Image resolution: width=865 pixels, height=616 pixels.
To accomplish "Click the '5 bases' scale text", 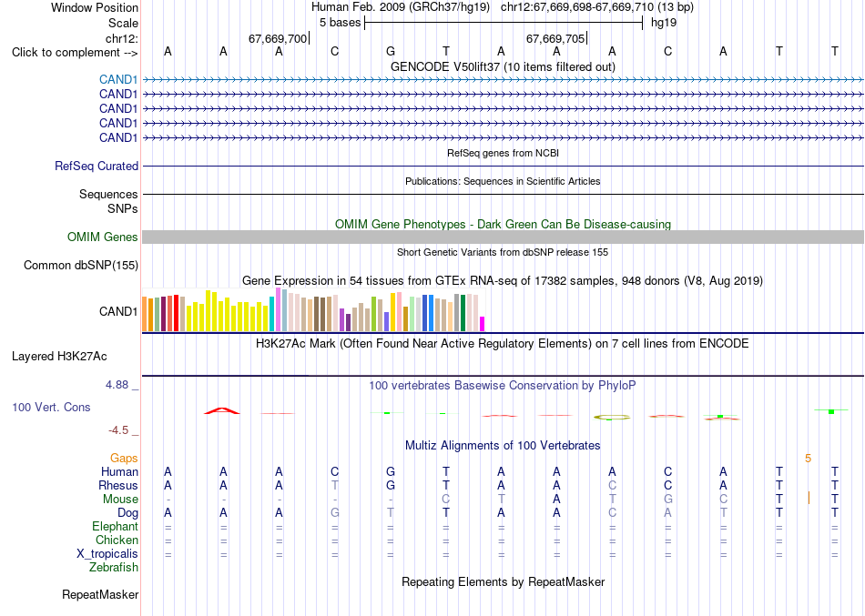I will pos(340,23).
